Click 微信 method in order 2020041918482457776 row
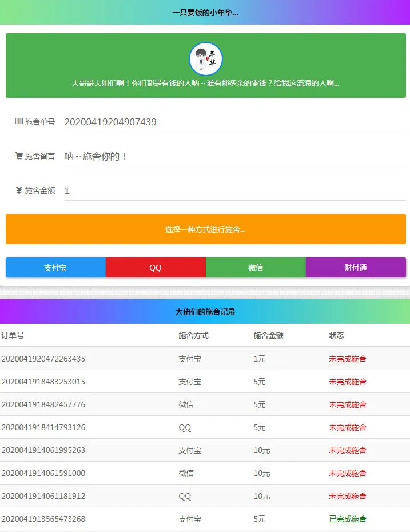 [186, 404]
